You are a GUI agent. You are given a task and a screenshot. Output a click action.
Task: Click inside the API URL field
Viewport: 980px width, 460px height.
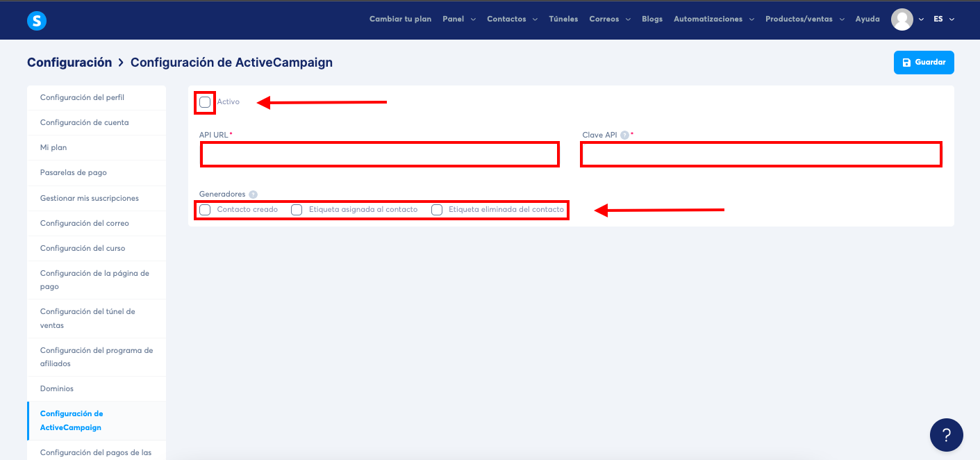[379, 154]
